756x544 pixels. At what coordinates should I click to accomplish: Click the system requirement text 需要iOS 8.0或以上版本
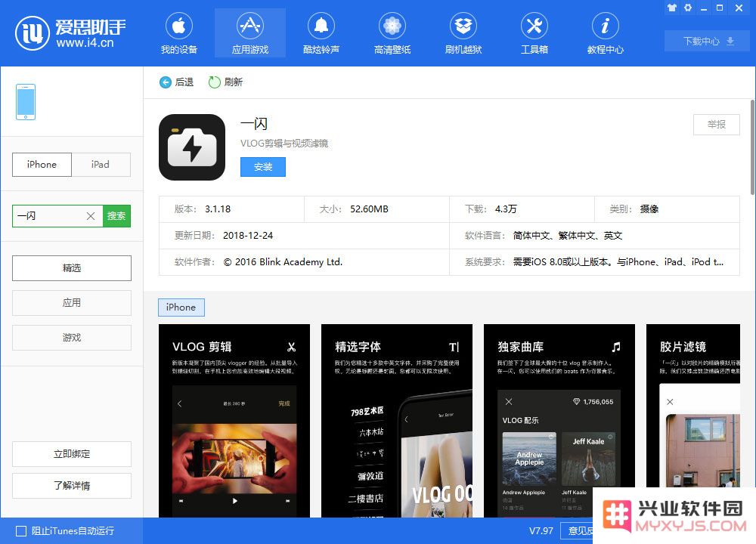(562, 262)
